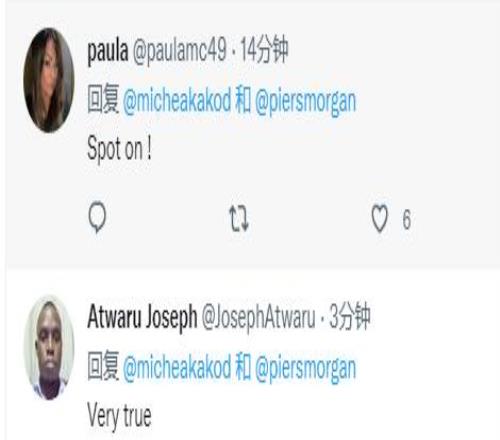This screenshot has width=500, height=440.
Task: Open the tweet text "Very true"
Action: [119, 416]
